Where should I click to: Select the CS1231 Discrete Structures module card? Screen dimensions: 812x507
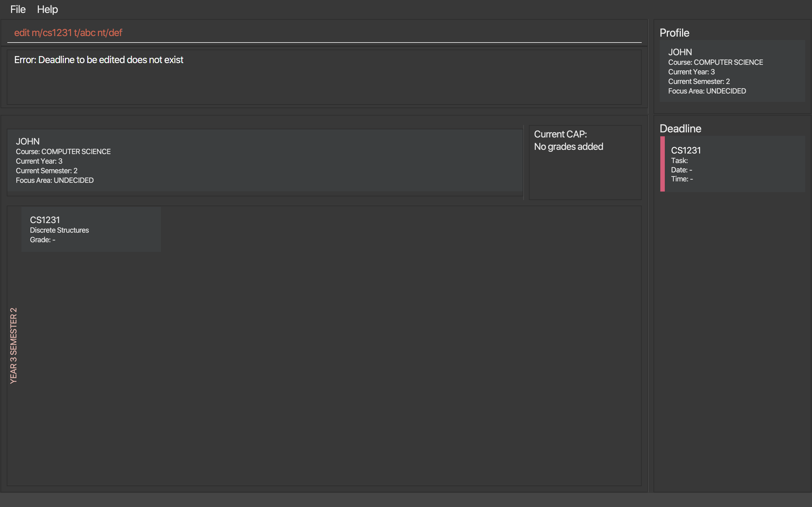(91, 229)
